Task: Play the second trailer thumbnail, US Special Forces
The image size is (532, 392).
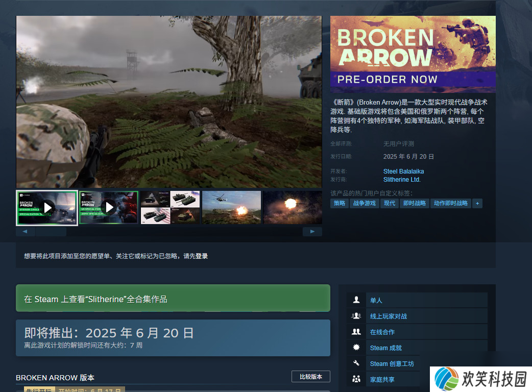Action: tap(109, 208)
